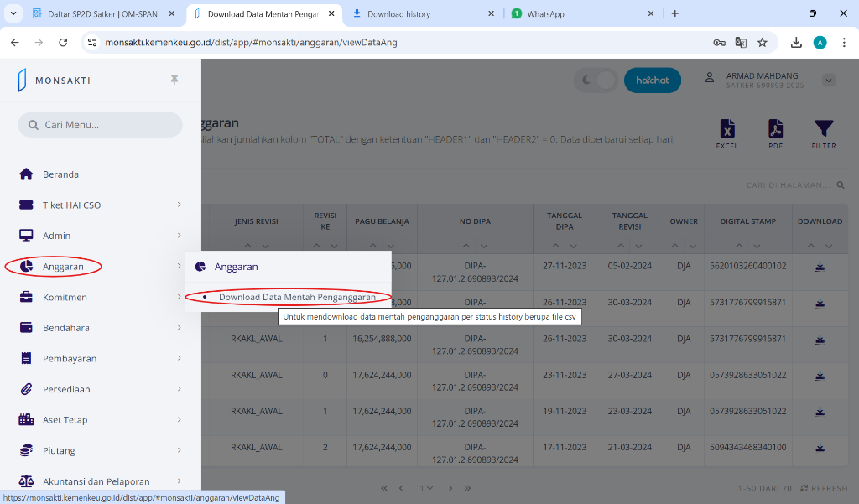
Task: Jump to the last page with double-arrow icon
Action: 467,487
